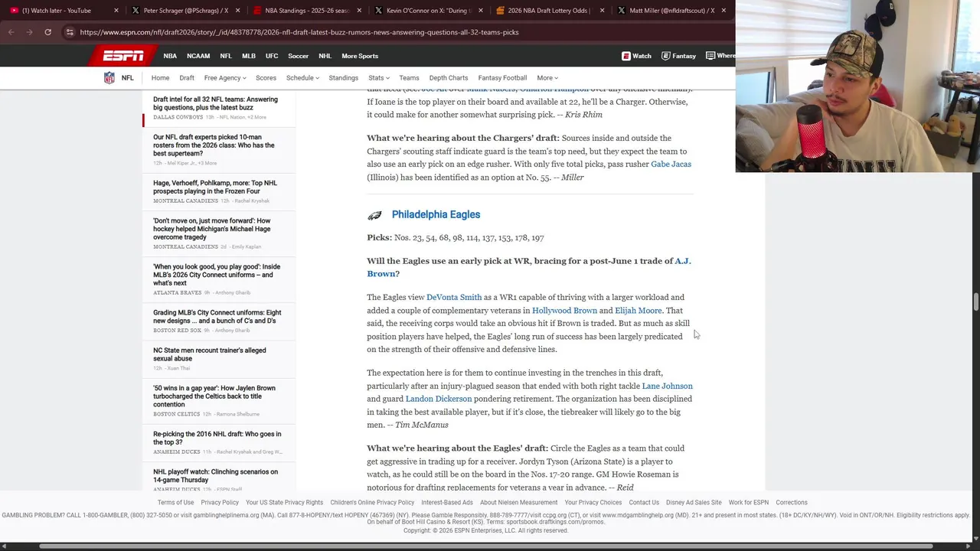The image size is (980, 551).
Task: Open Philadelphia Eagles team heading link
Action: (436, 215)
